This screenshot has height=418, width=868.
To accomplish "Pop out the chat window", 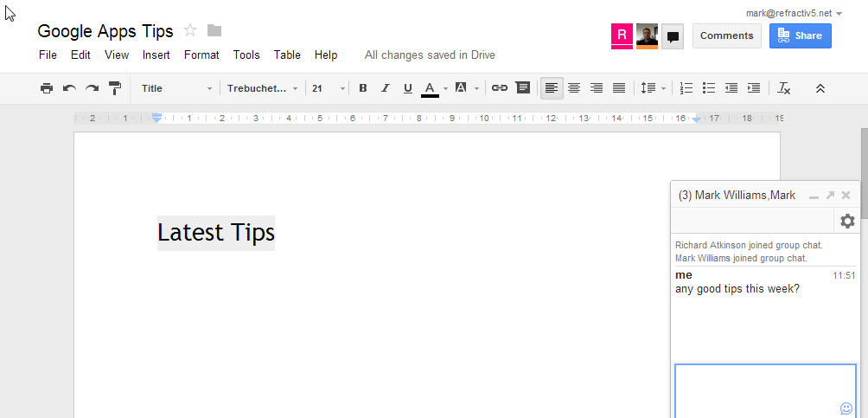I will (x=830, y=195).
